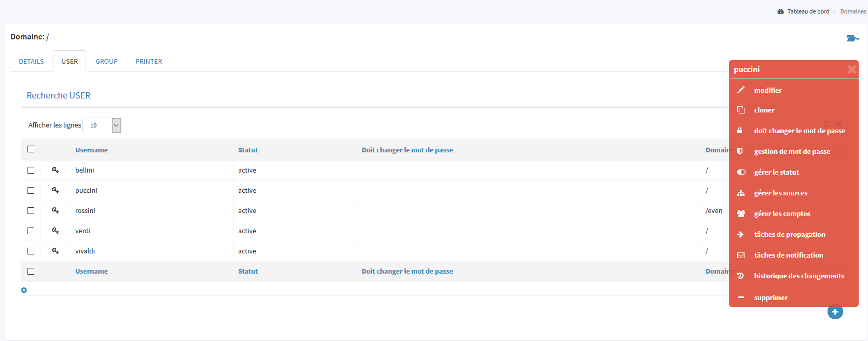Viewport: 868px width, 341px height.
Task: Open the folder dropdown at top right
Action: click(852, 38)
